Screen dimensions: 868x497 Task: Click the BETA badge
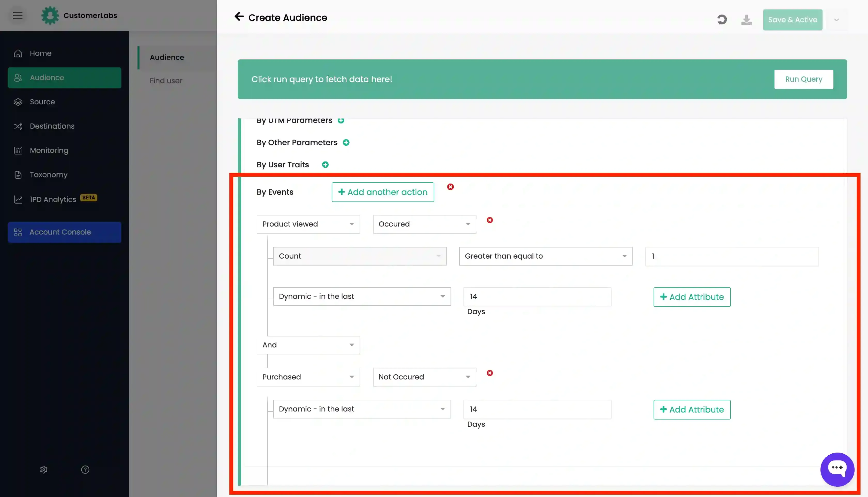89,197
